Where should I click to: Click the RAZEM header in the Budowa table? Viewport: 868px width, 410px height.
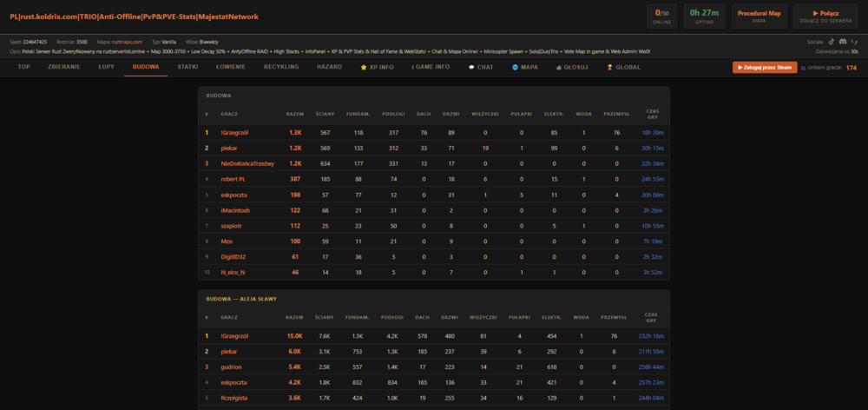tap(295, 114)
